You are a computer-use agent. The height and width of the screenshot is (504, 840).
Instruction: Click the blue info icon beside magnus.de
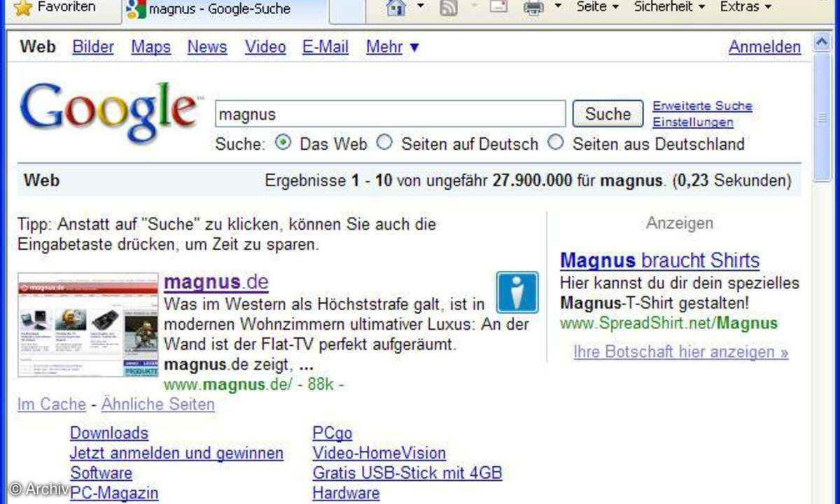tap(518, 292)
